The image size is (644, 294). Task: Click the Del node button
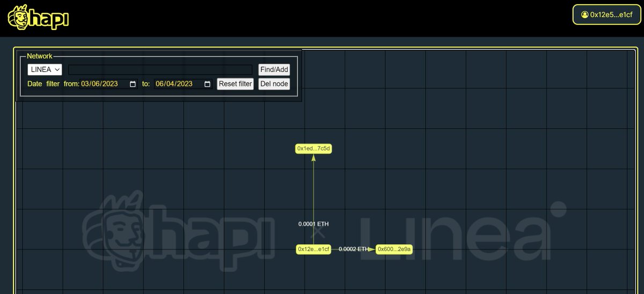tap(274, 84)
